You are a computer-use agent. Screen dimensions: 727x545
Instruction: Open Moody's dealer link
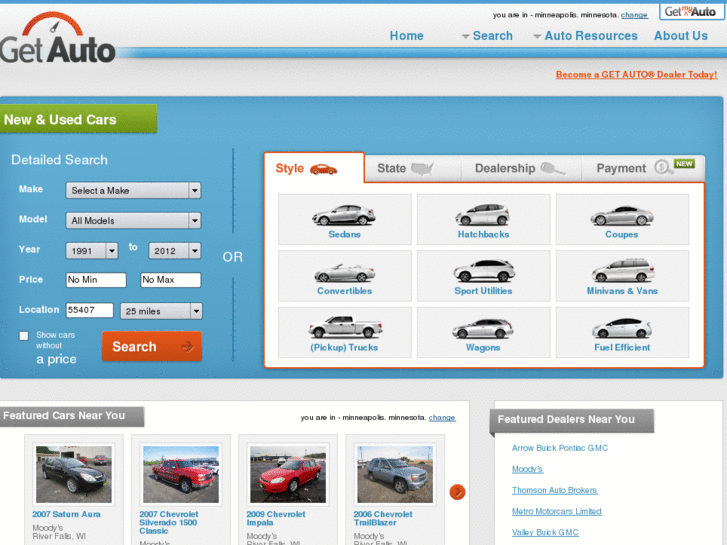click(x=527, y=469)
